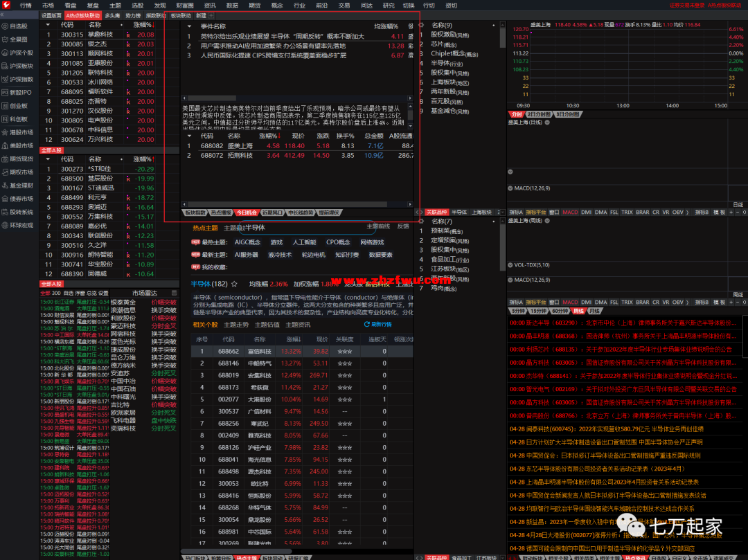This screenshot has height=560, width=748.
Task: Click the refresh icon beside 刷新行情
Action: click(x=366, y=324)
